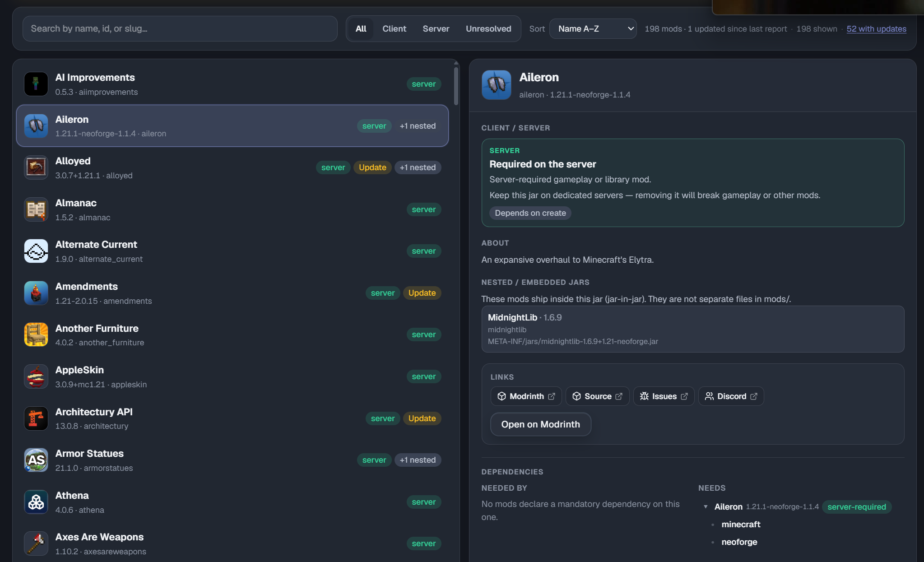Screen dimensions: 924x562
Task: Click the AppleSkin apple icon
Action: [x=36, y=376]
